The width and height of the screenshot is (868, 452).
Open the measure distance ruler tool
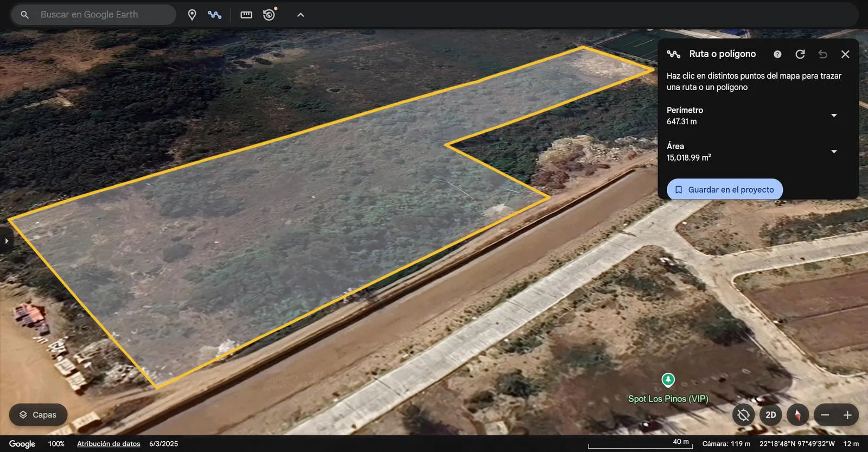pyautogui.click(x=246, y=15)
